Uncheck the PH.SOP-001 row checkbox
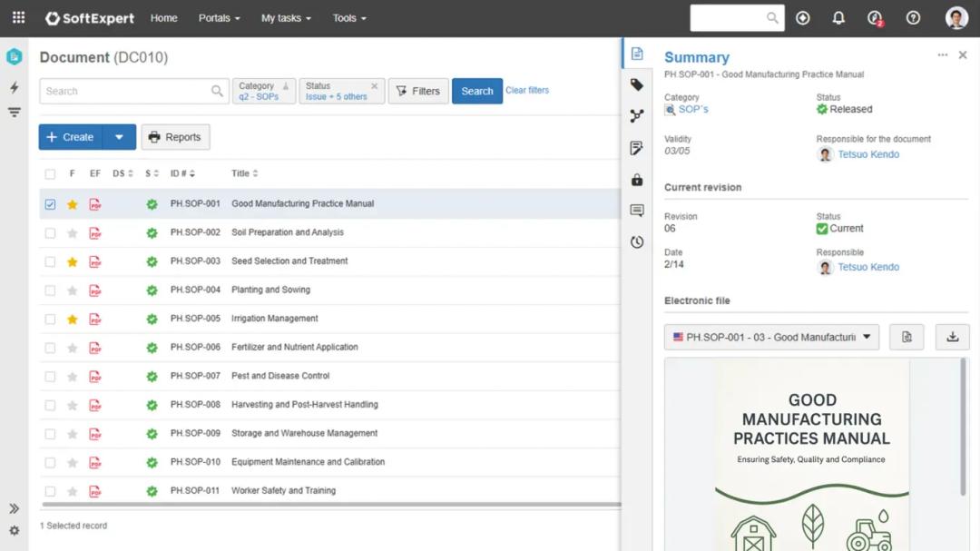980x551 pixels. click(50, 204)
